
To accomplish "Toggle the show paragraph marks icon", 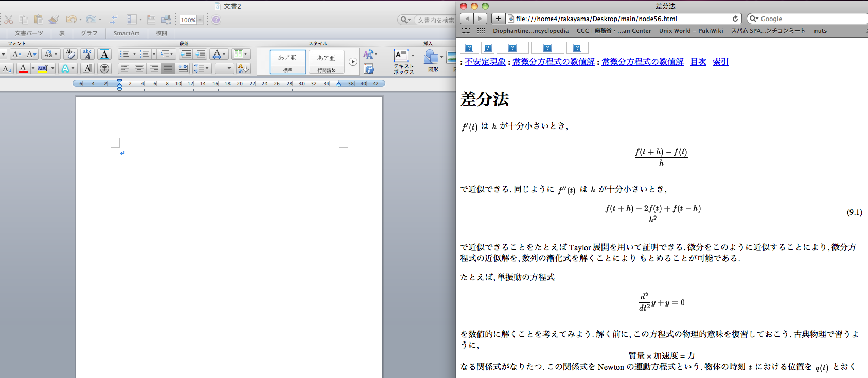I will (x=114, y=20).
